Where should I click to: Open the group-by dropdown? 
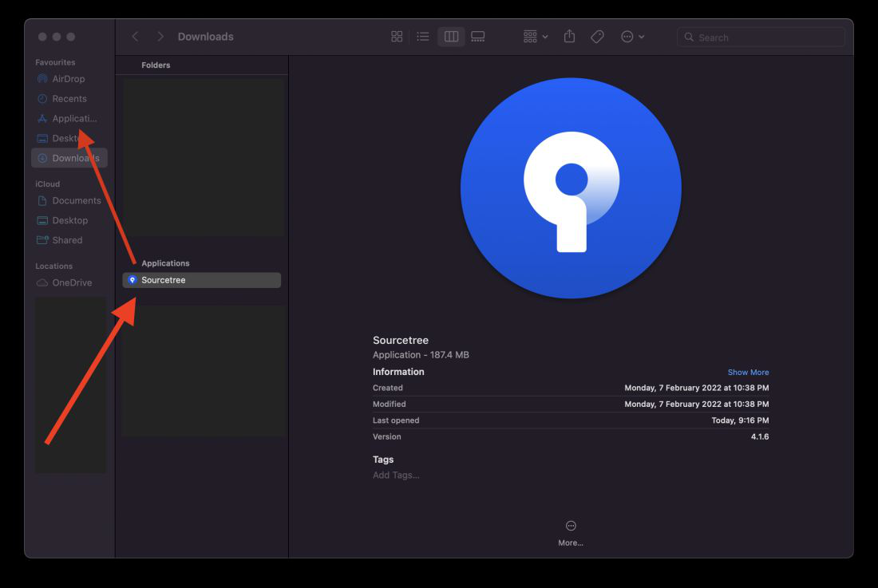(536, 37)
